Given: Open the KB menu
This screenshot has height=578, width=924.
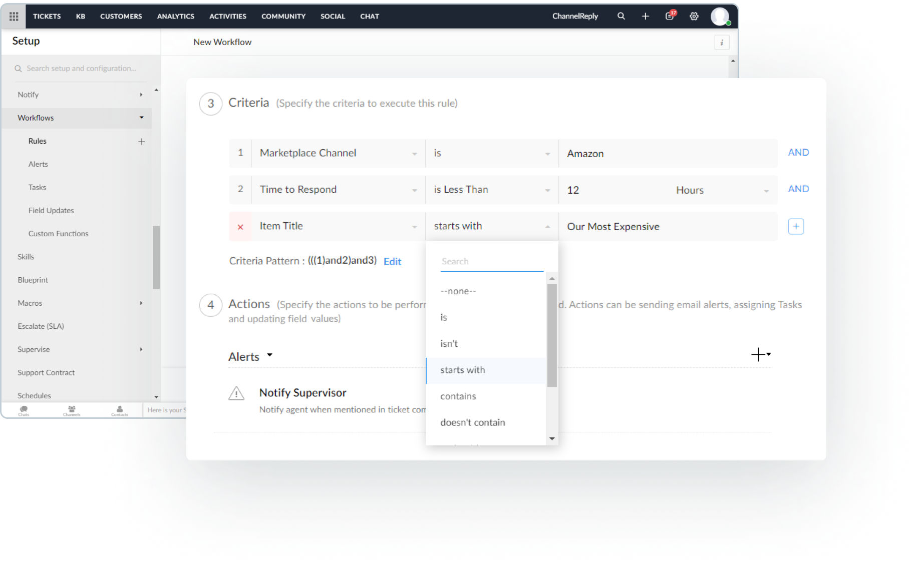Looking at the screenshot, I should (81, 16).
